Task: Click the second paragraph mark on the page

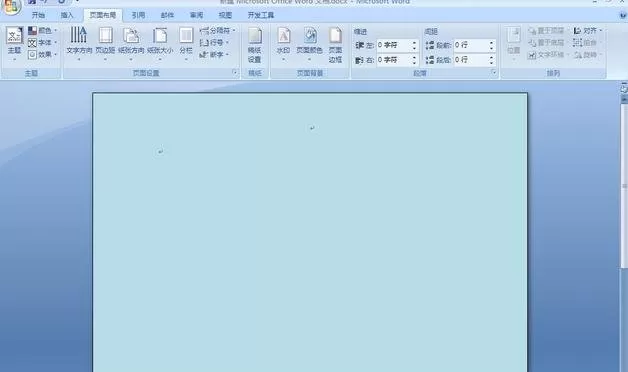Action: [160, 151]
